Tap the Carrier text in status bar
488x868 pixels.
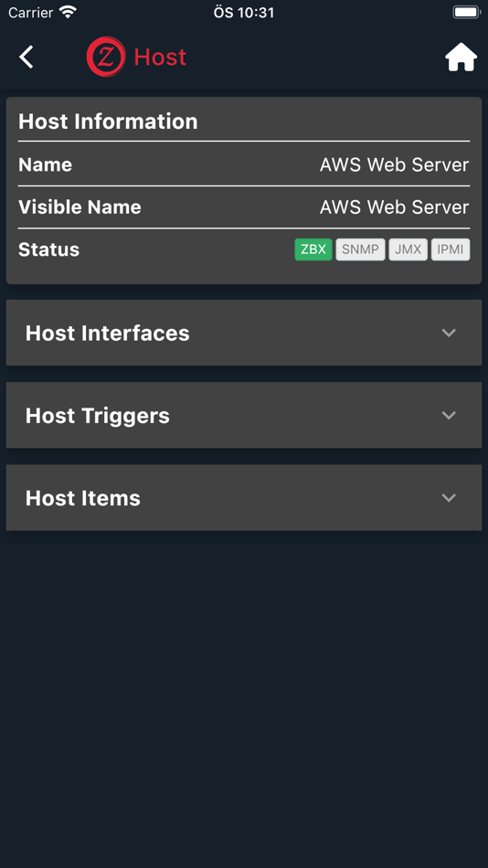point(30,12)
